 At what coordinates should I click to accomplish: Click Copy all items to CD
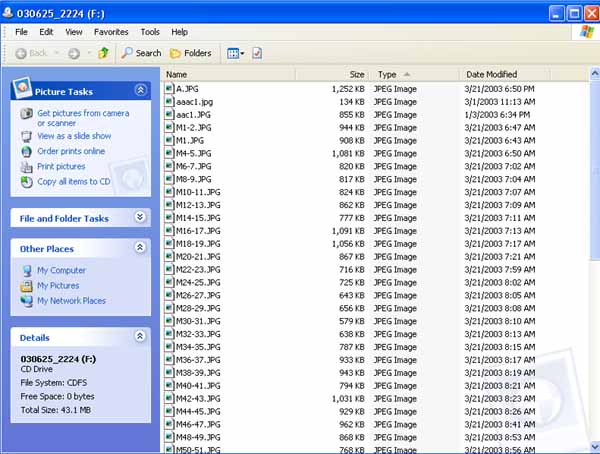pyautogui.click(x=73, y=181)
